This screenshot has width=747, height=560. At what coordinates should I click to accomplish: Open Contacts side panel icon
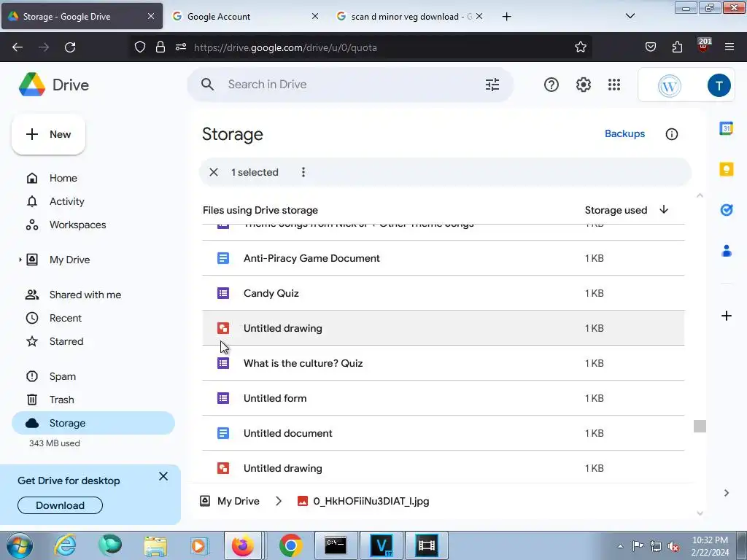pos(726,251)
